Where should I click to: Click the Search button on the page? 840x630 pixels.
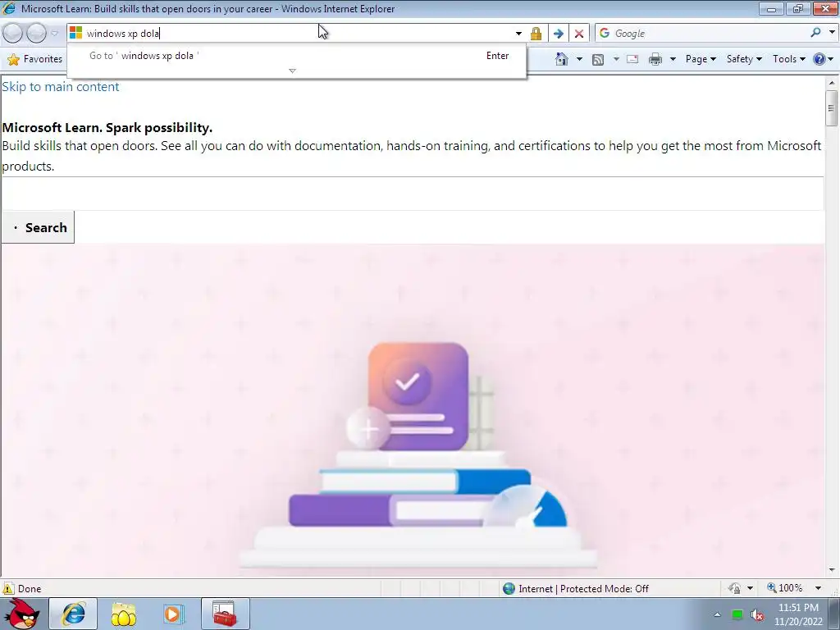click(x=38, y=228)
